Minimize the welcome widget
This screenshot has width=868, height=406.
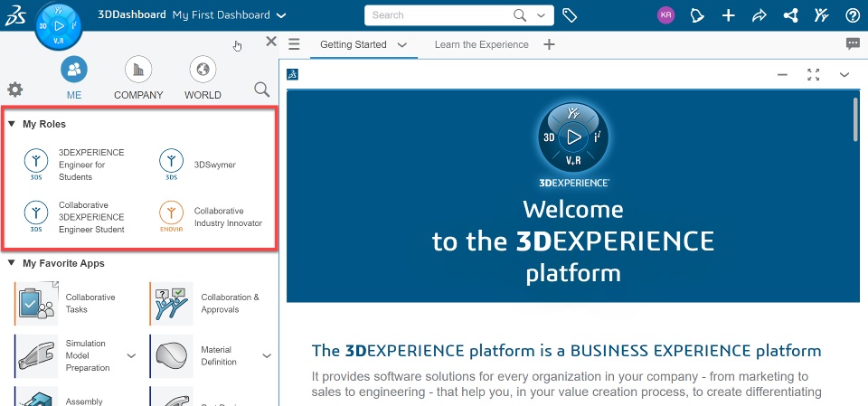pyautogui.click(x=782, y=75)
